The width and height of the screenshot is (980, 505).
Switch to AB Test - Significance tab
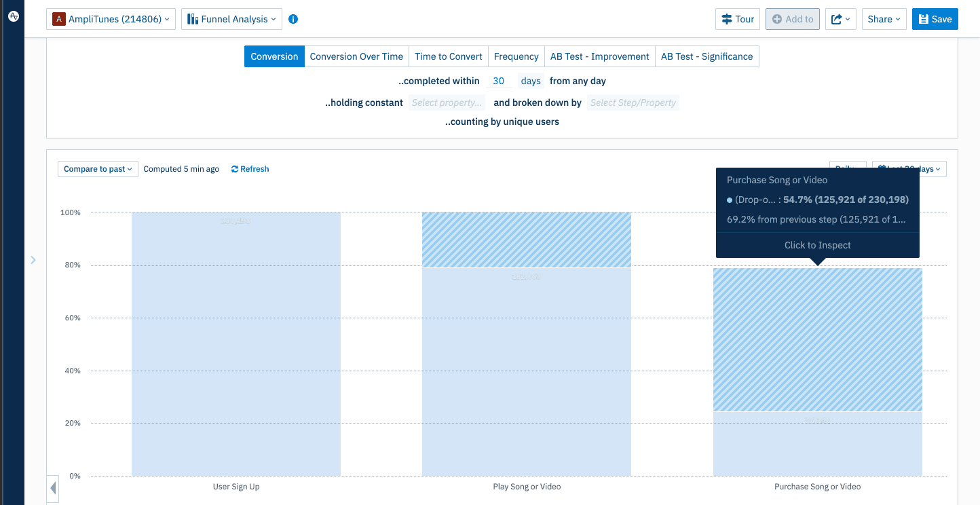[706, 56]
